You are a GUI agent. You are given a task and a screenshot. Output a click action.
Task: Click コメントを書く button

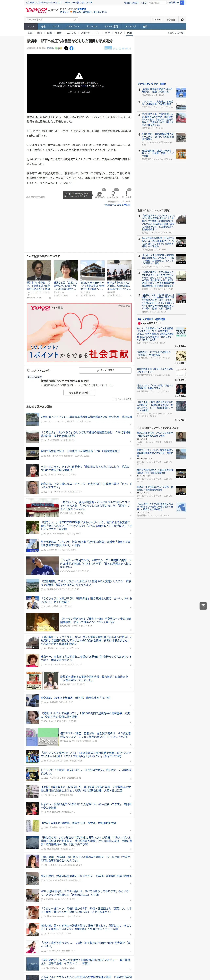105,370
